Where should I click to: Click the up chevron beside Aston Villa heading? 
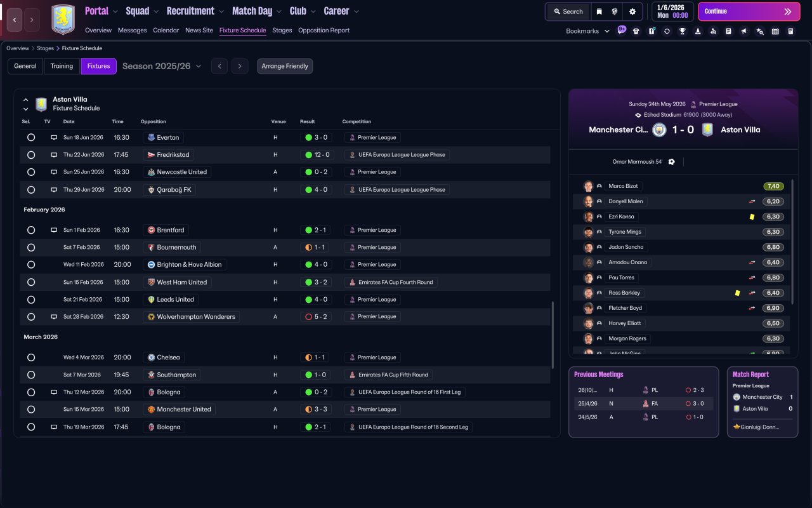[x=26, y=100]
